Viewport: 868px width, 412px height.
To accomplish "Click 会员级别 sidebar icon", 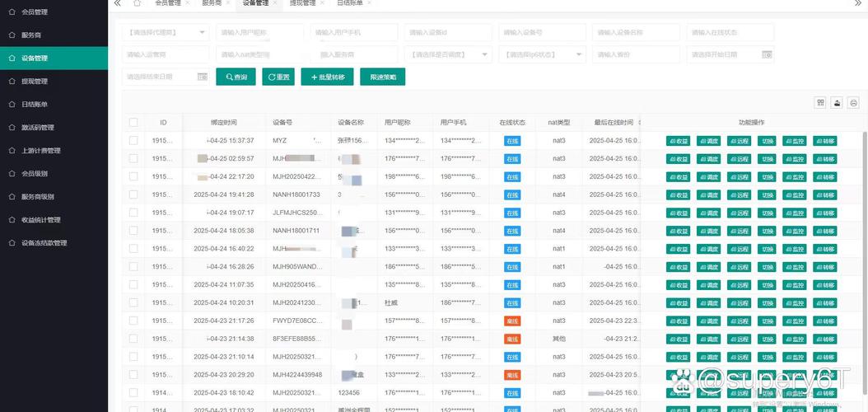I will (12, 173).
